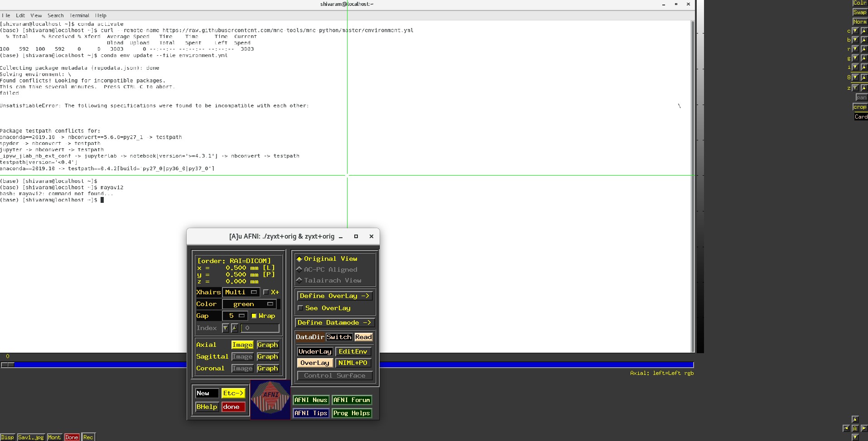868x441 pixels.
Task: Click the down arrow next to 'g' (gamma)
Action: [x=855, y=58]
